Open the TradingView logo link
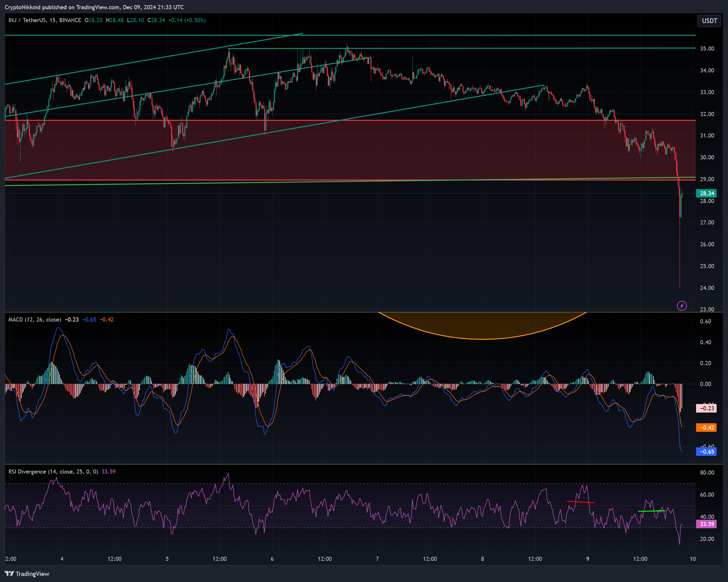This screenshot has height=582, width=728. [27, 574]
